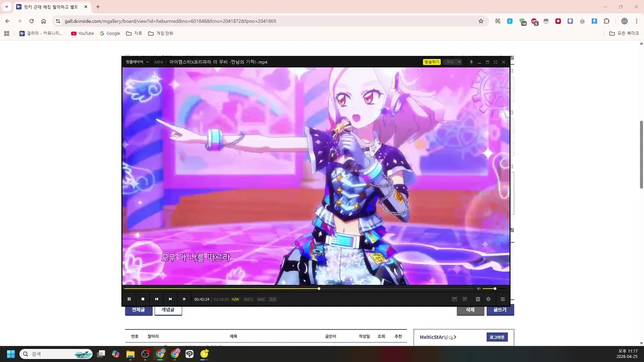
Task: Seek on the video progress bar
Action: click(299, 289)
